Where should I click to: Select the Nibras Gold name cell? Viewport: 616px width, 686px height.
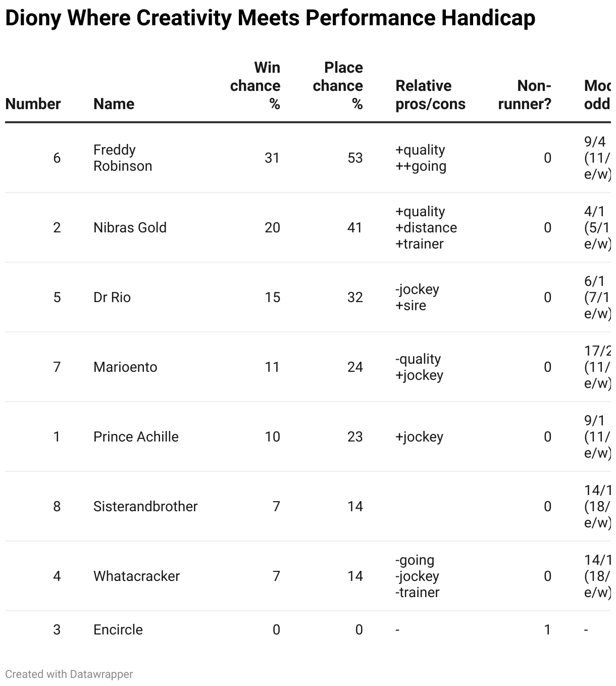pos(130,227)
